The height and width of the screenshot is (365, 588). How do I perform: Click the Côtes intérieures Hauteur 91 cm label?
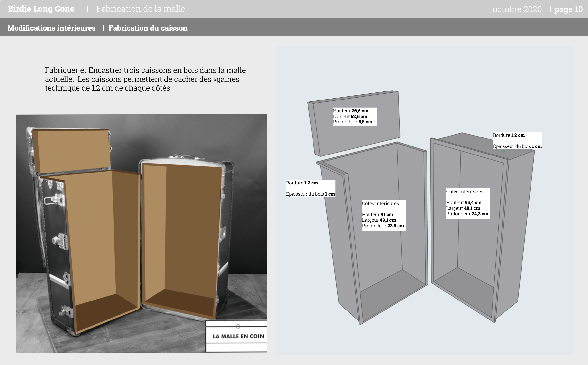[384, 215]
